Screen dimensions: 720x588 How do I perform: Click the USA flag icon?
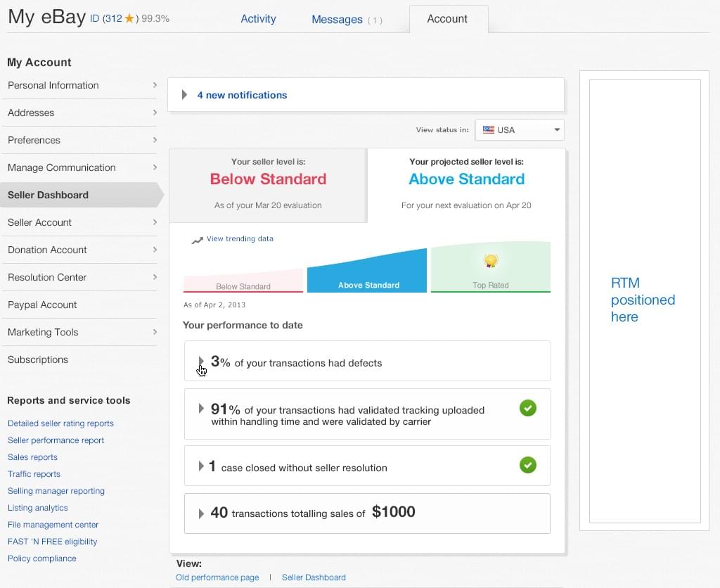489,130
